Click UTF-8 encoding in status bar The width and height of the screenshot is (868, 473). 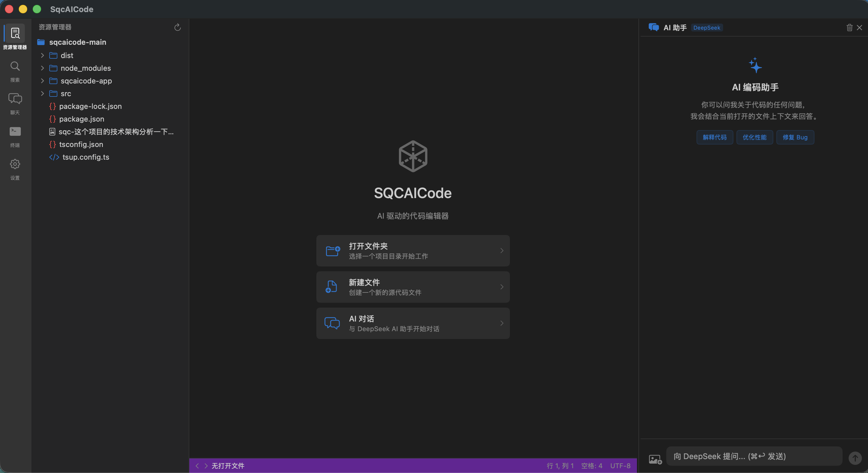(x=620, y=465)
